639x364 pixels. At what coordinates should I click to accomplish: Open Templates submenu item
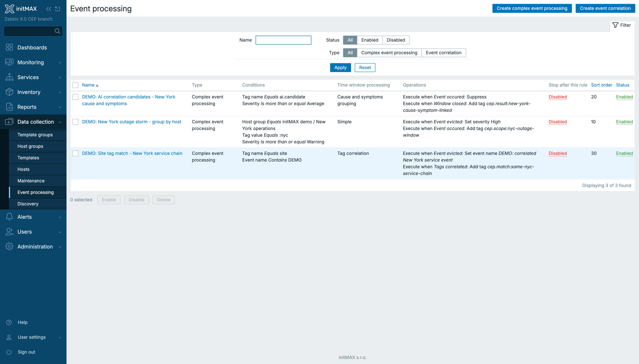[x=38, y=158]
